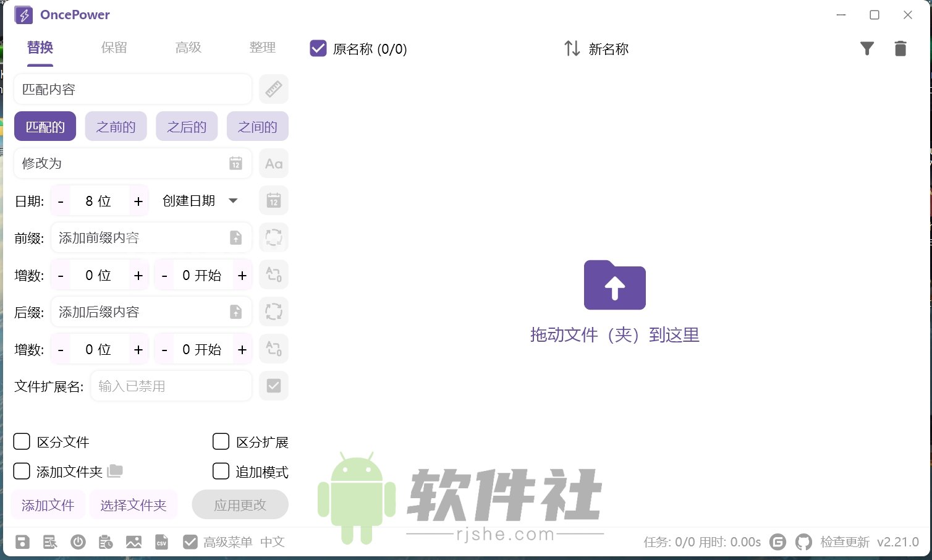Image resolution: width=932 pixels, height=560 pixels.
Task: Select the 之后的 match mode
Action: pos(187,127)
